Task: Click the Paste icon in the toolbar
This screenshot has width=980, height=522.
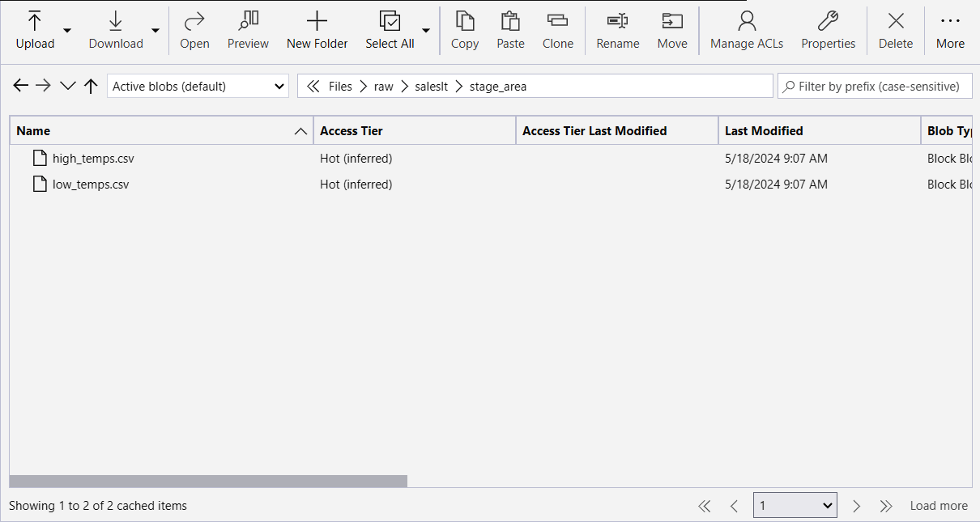Action: pyautogui.click(x=510, y=20)
